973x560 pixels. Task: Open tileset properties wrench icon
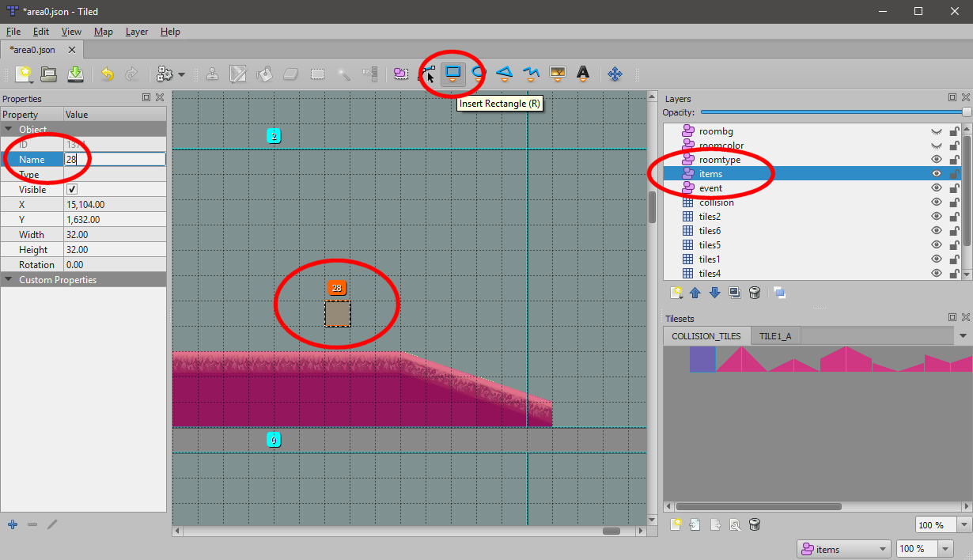735,524
